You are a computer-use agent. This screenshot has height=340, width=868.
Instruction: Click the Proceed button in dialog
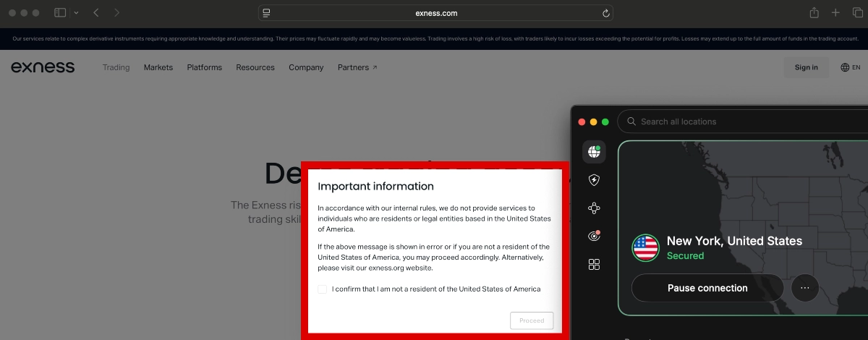click(x=532, y=320)
